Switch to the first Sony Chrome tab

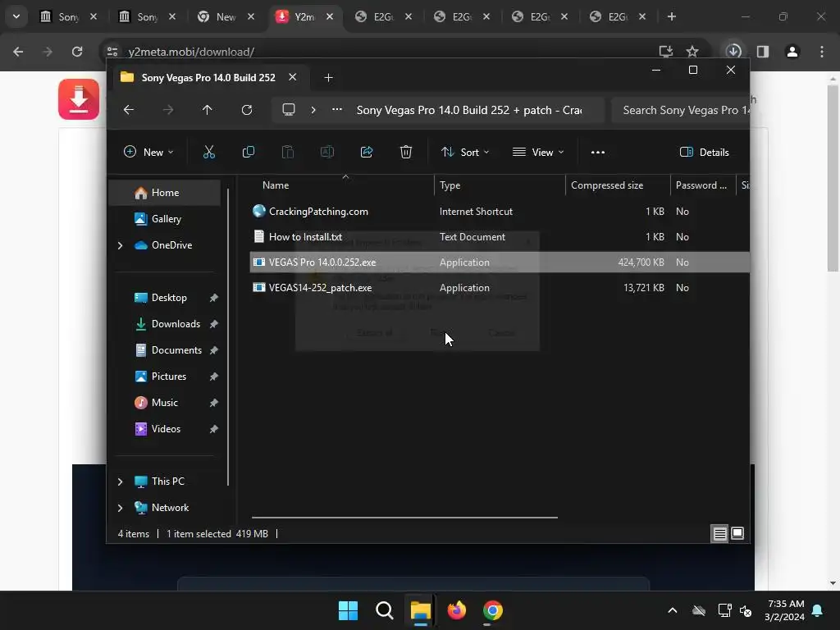[x=67, y=16]
